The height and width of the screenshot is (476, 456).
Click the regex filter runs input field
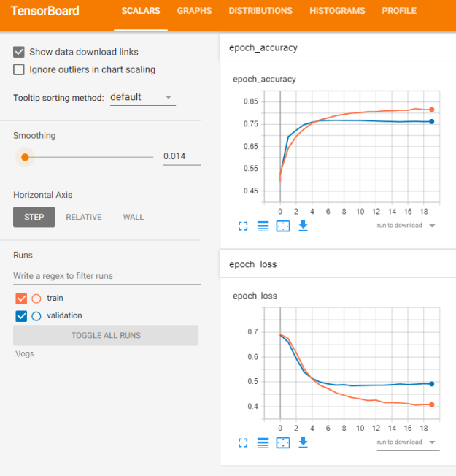click(x=107, y=276)
